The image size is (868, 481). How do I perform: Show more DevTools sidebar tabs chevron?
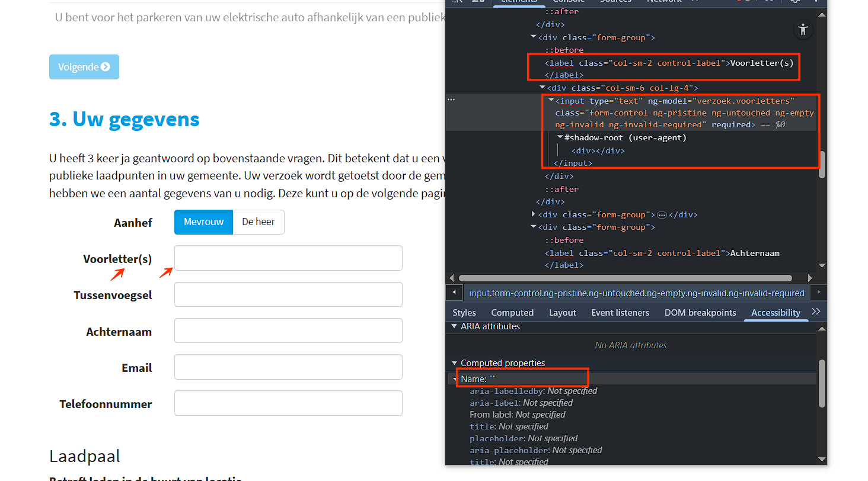816,312
